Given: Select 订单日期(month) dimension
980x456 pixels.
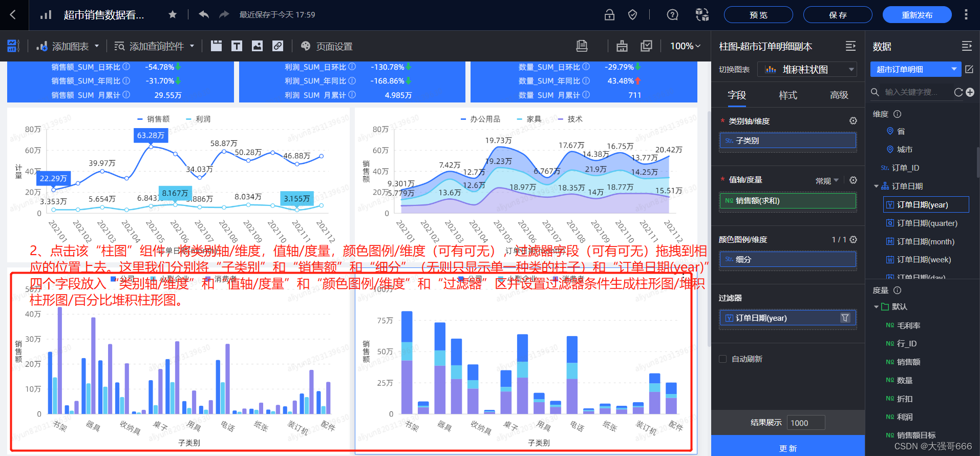Looking at the screenshot, I should click(925, 242).
